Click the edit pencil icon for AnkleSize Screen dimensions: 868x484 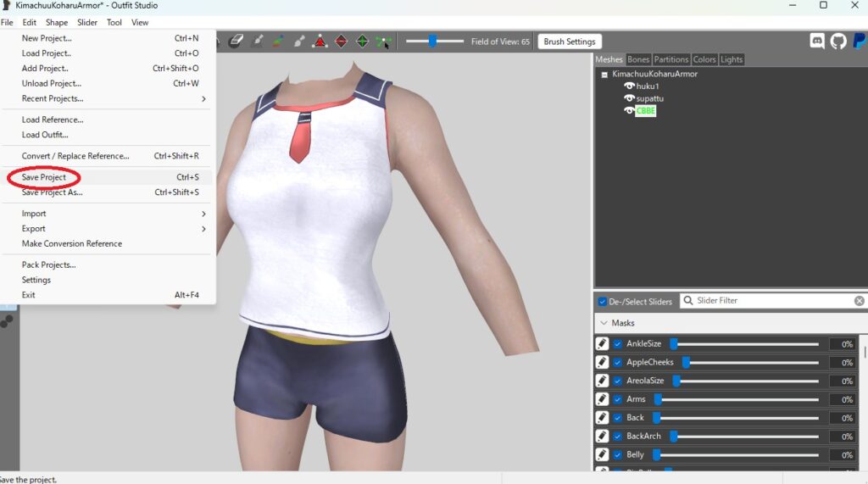coord(602,344)
